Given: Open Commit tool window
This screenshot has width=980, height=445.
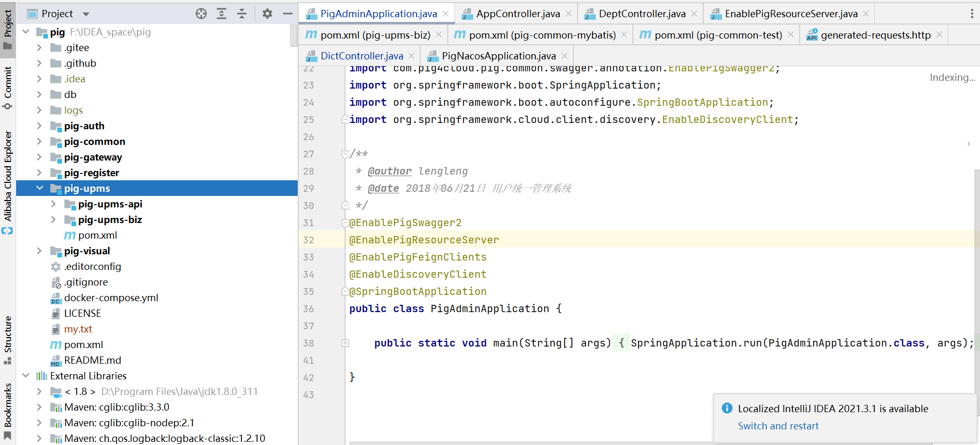Looking at the screenshot, I should [x=7, y=88].
